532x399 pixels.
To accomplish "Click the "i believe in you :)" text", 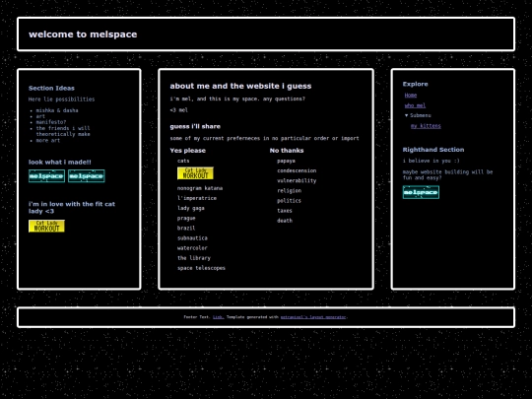I will point(432,161).
